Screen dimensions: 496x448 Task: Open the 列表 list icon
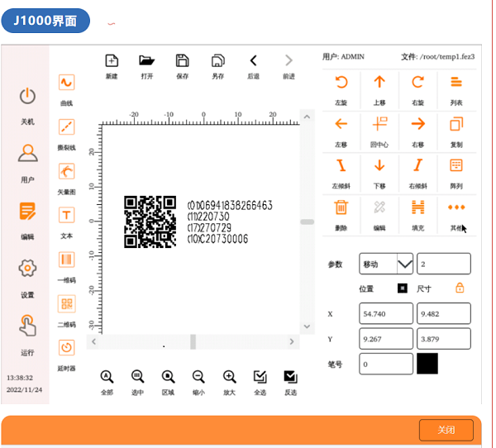point(456,83)
